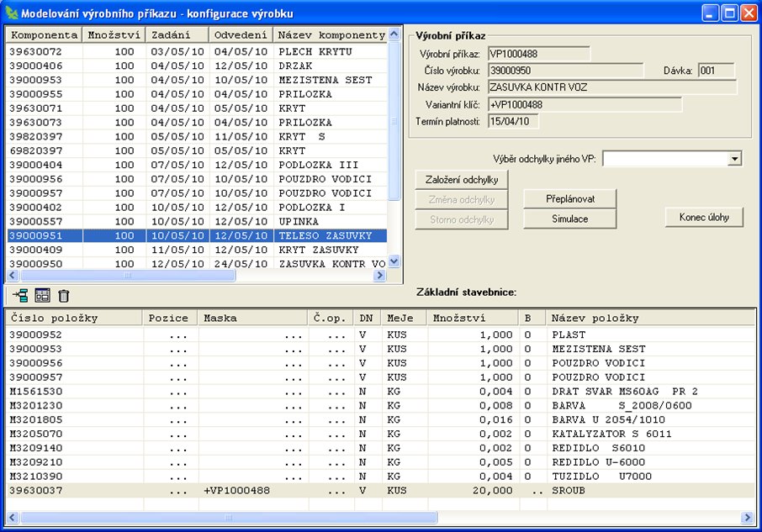The image size is (762, 532).
Task: Click the Přeplánovat button
Action: coord(569,198)
